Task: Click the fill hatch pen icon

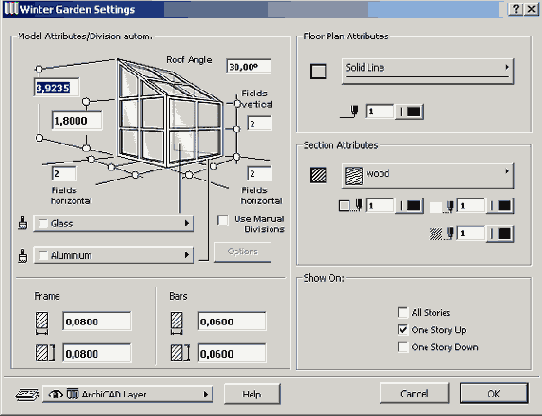Action: 442,234
